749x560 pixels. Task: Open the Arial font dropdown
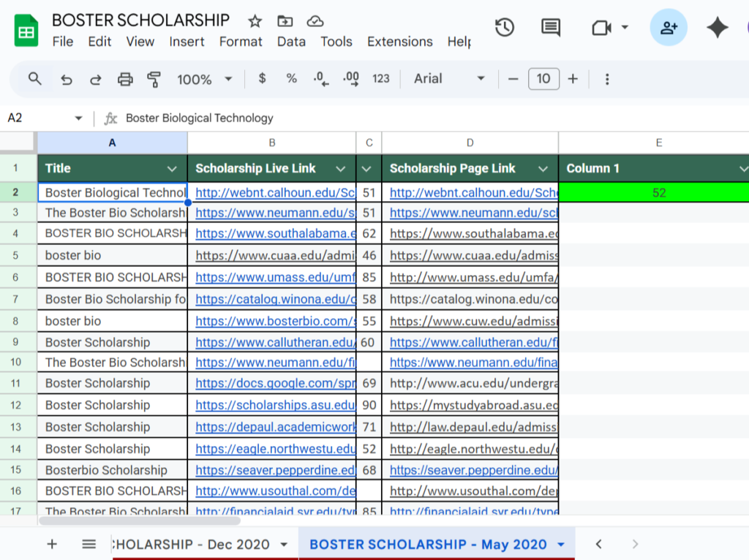(x=449, y=79)
